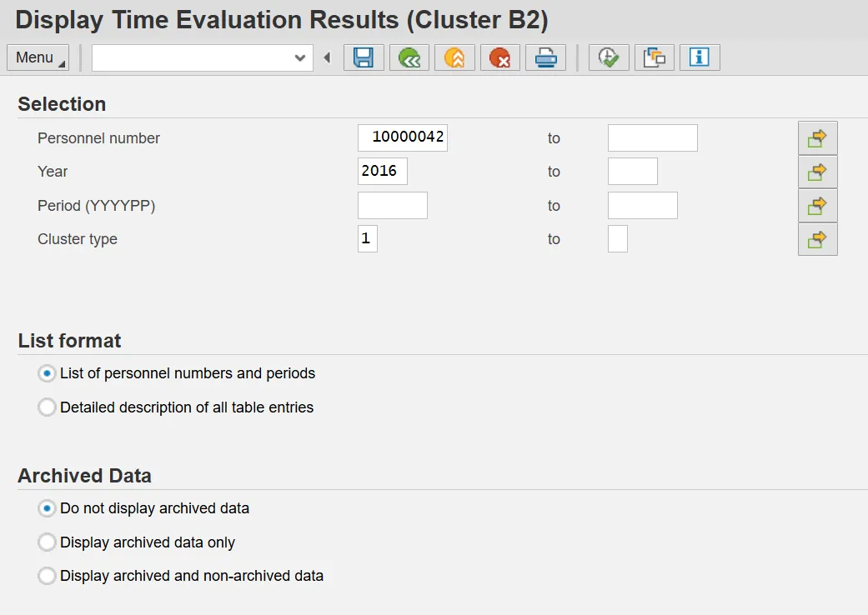Screen dimensions: 868x615
Task: Click the Print icon
Action: (x=545, y=57)
